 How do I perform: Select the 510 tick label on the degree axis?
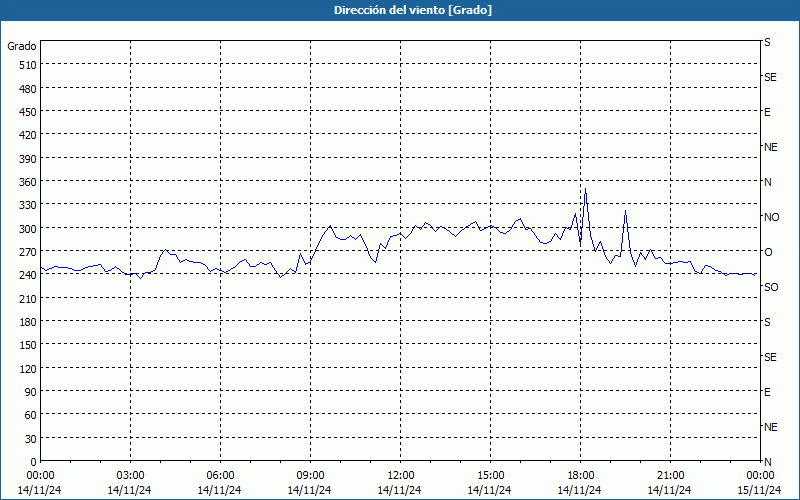pos(28,65)
